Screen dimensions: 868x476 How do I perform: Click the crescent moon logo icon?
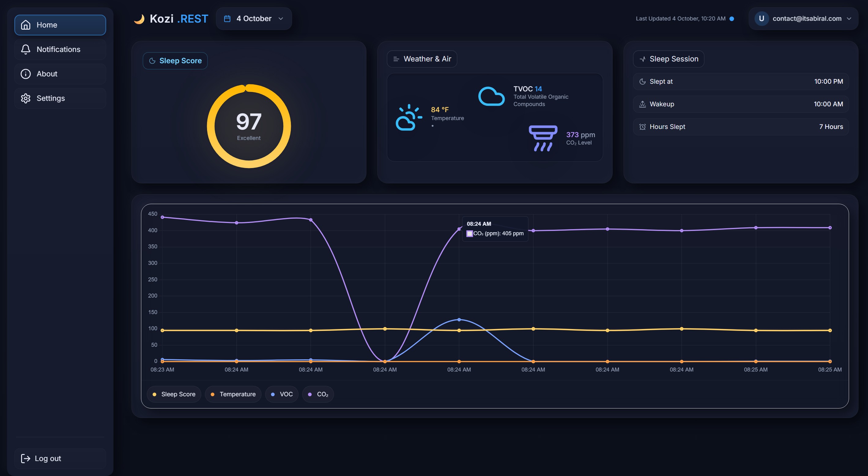click(x=139, y=19)
